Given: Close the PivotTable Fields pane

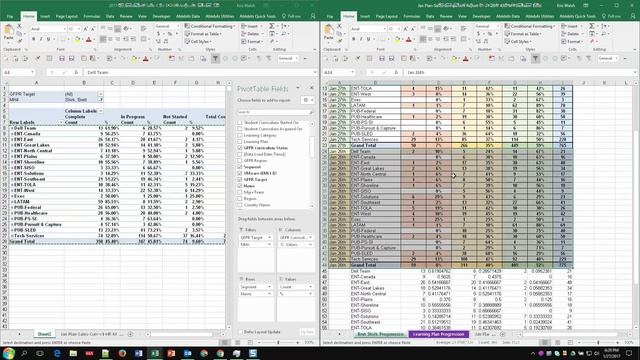Looking at the screenshot, I should click(x=311, y=88).
